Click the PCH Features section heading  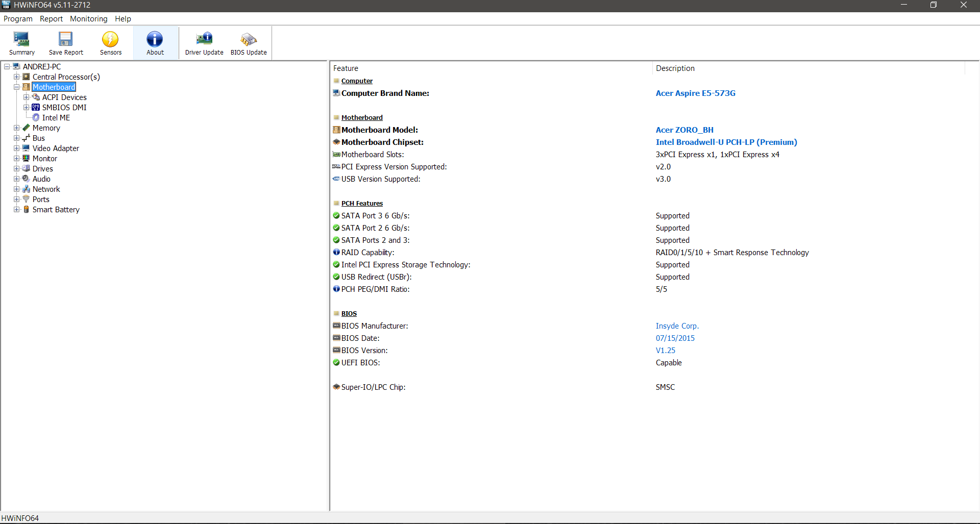(x=362, y=203)
